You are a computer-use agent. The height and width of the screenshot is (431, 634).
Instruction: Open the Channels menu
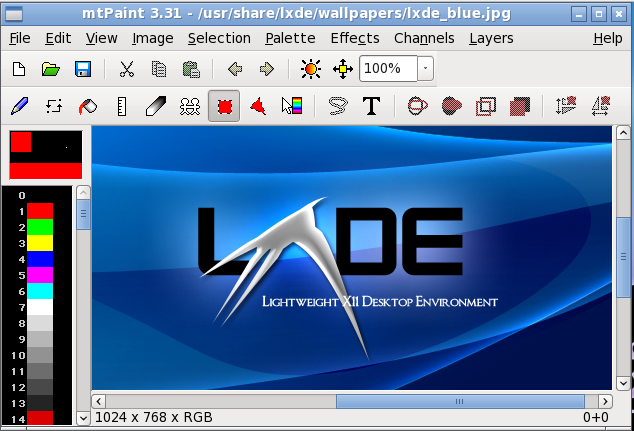coord(424,38)
